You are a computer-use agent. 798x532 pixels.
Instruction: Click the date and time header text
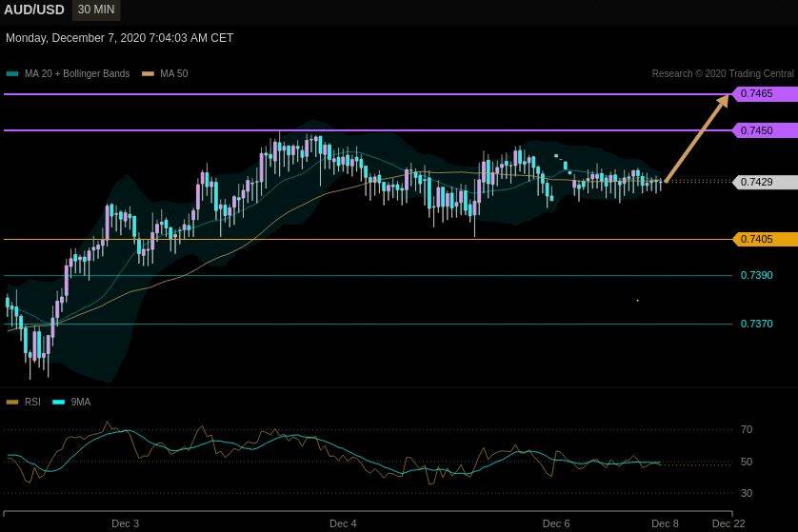pos(120,38)
